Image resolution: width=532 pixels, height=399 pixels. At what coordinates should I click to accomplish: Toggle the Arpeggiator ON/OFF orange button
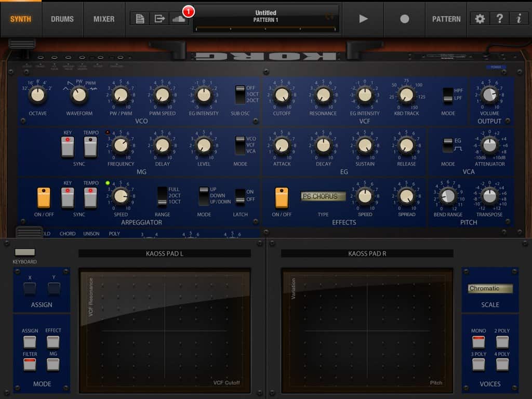click(44, 197)
